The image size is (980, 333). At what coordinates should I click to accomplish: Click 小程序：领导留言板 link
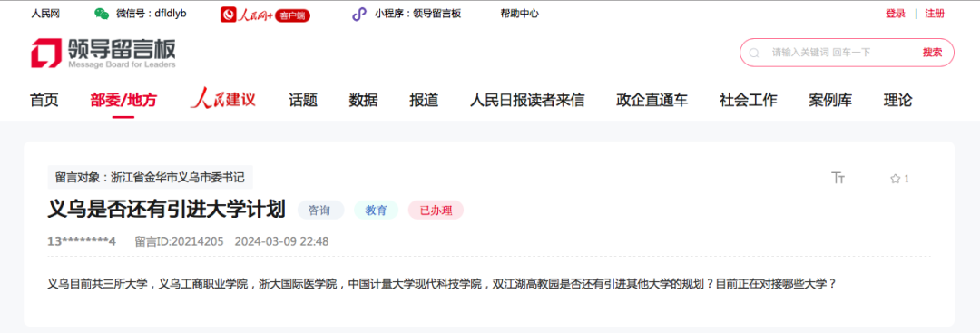tap(418, 14)
